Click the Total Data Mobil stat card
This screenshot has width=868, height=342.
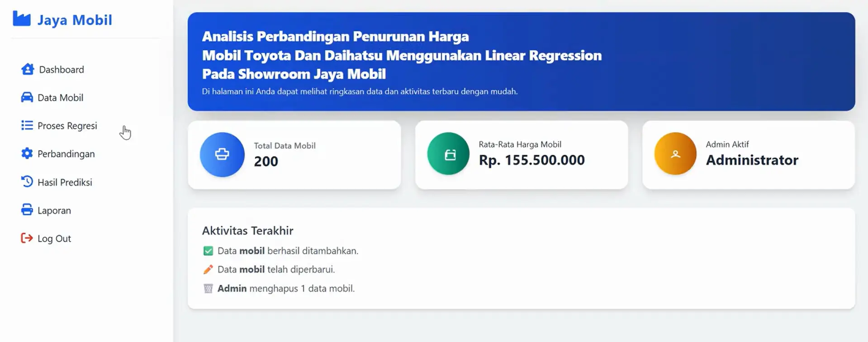tap(294, 154)
